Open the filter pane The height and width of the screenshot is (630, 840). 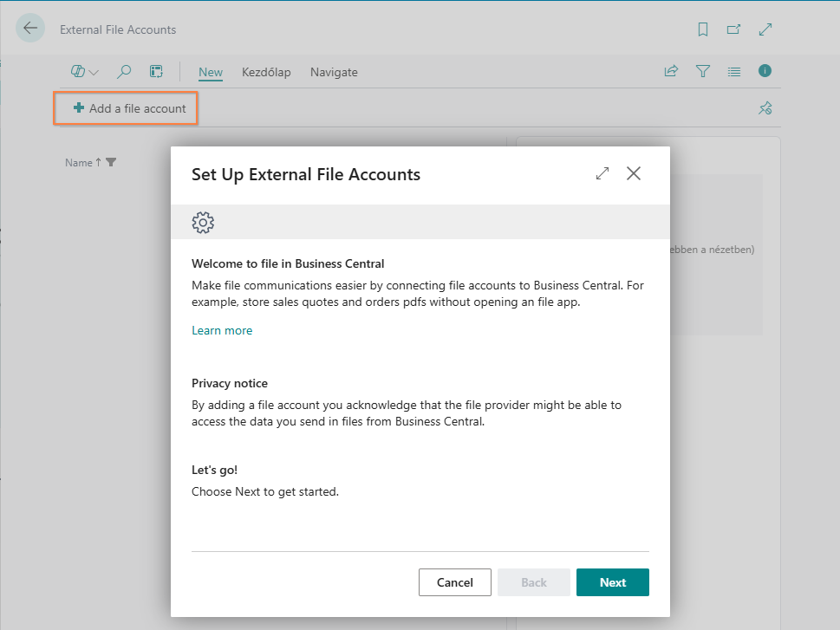pos(703,72)
